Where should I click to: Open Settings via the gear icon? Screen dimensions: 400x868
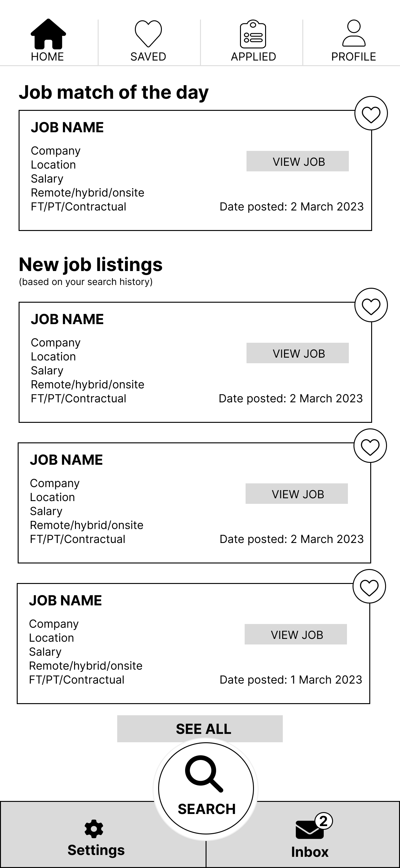(94, 829)
